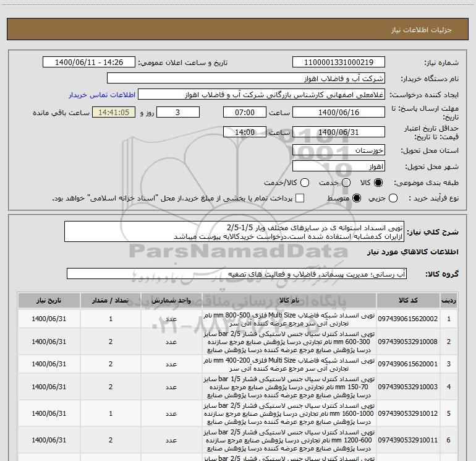Click the response deadline date 1400/06/16
This screenshot has height=461, width=476.
click(339, 113)
